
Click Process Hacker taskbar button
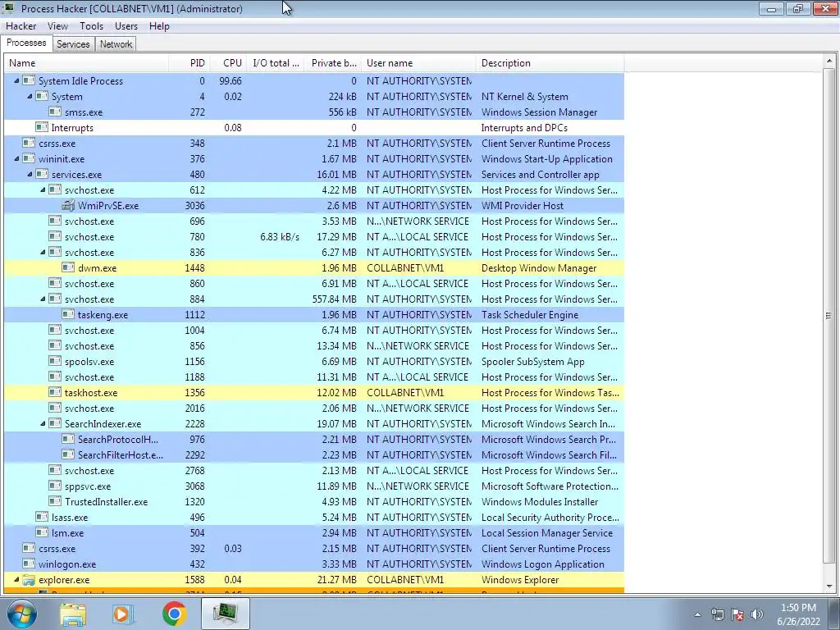226,614
